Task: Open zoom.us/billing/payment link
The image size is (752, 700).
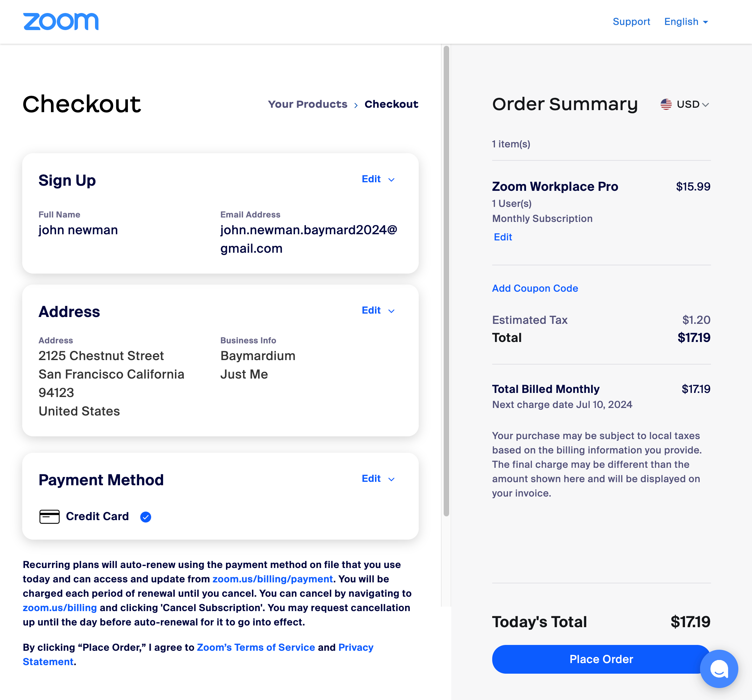Action: tap(272, 579)
